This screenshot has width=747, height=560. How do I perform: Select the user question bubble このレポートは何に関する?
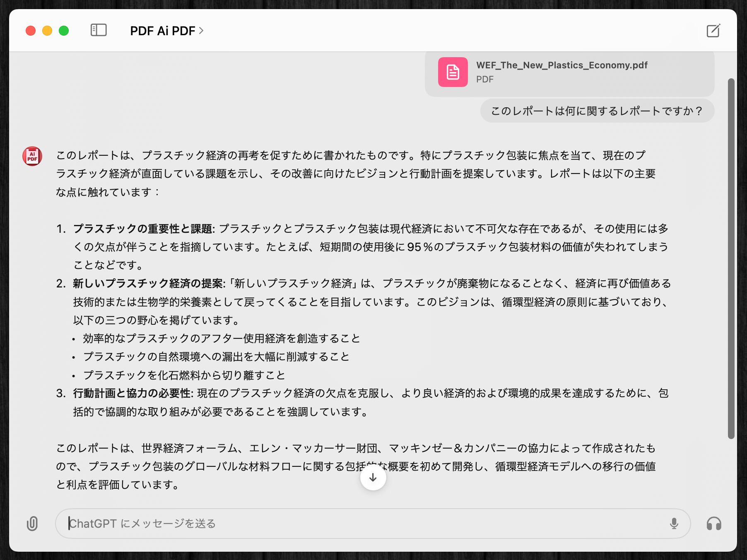coord(597,111)
